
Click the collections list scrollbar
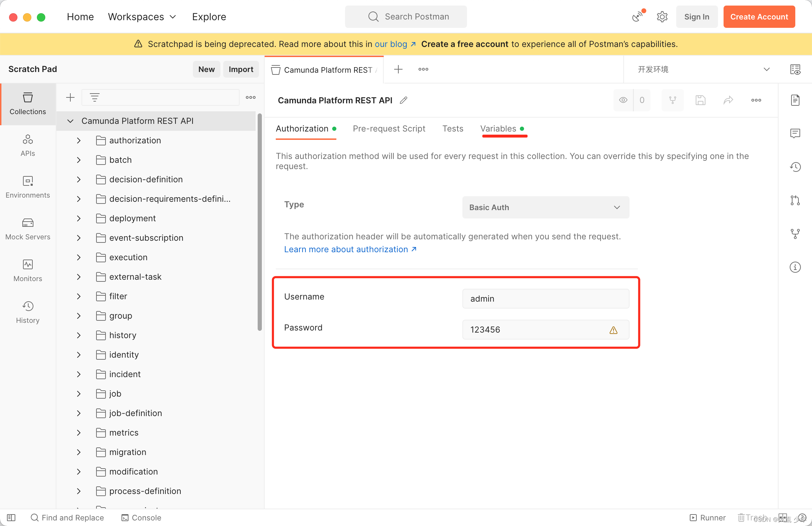point(260,222)
